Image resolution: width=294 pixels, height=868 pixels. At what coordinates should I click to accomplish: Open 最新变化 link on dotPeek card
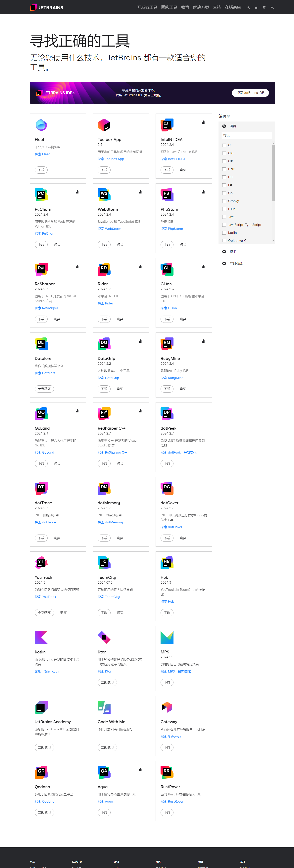tap(190, 453)
